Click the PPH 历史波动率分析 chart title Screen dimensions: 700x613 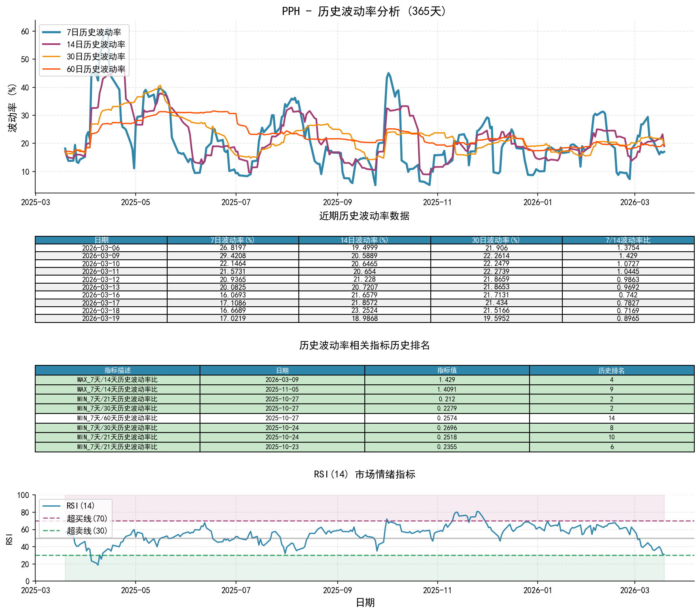coord(364,11)
